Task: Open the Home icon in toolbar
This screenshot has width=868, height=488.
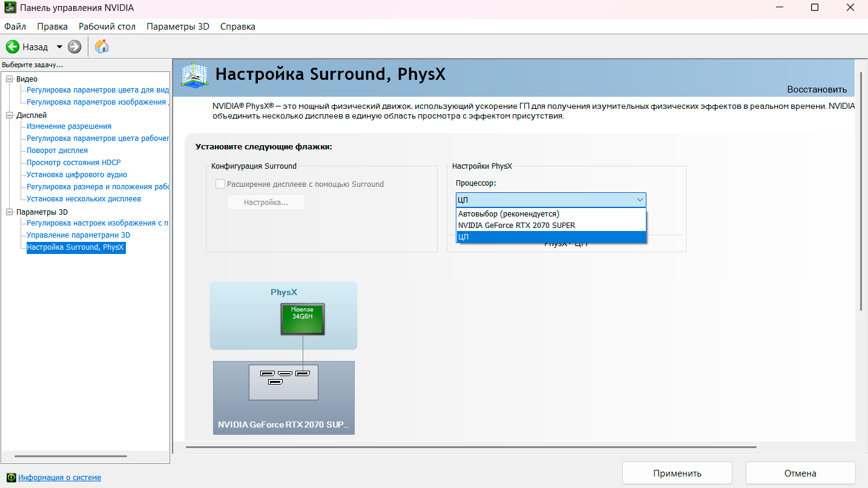Action: pyautogui.click(x=102, y=47)
